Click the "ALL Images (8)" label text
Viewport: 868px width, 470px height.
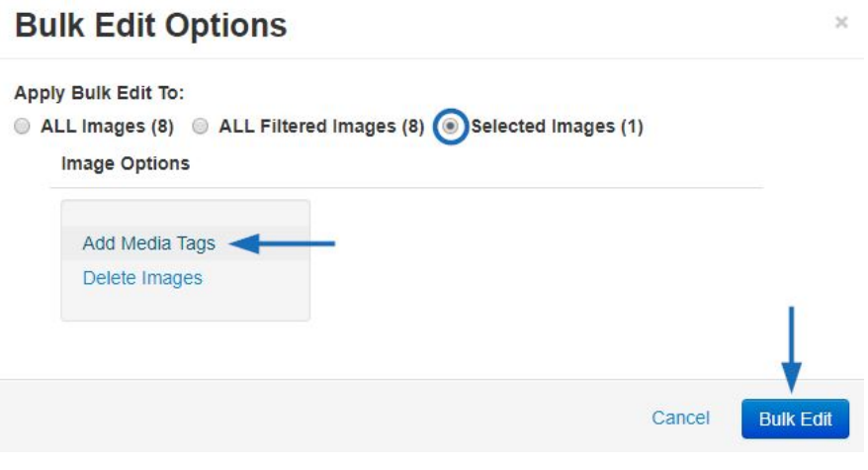click(107, 127)
